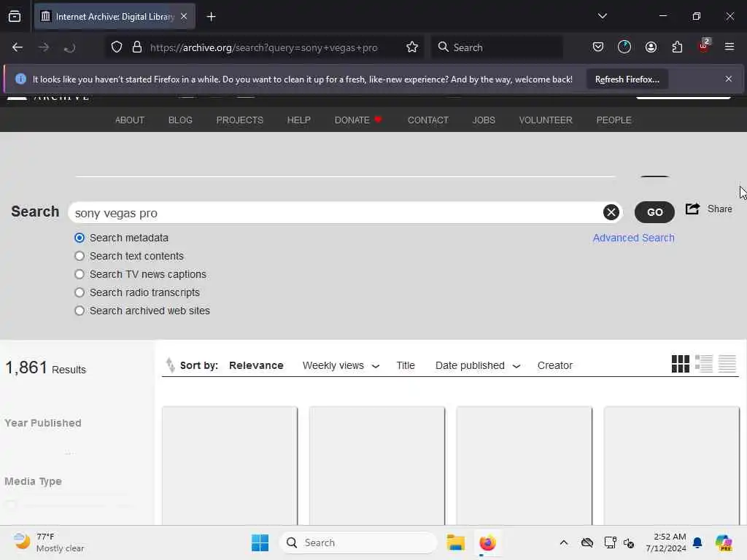Clear the search query with X
Image resolution: width=747 pixels, height=560 pixels.
611,212
